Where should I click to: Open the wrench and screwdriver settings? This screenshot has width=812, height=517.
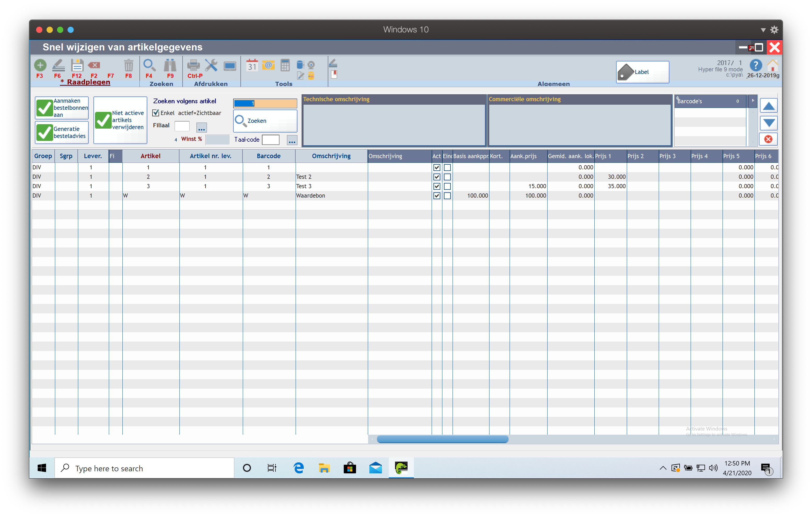click(211, 65)
